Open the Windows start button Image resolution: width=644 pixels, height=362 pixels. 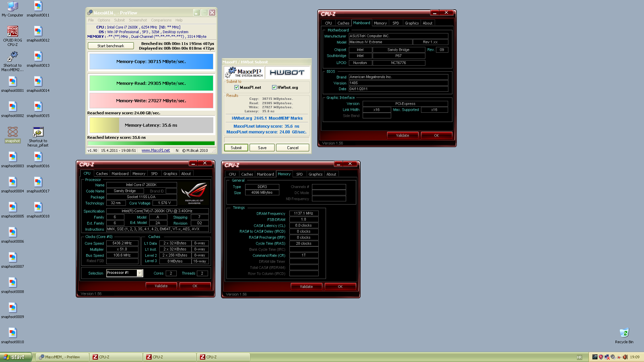click(x=16, y=357)
